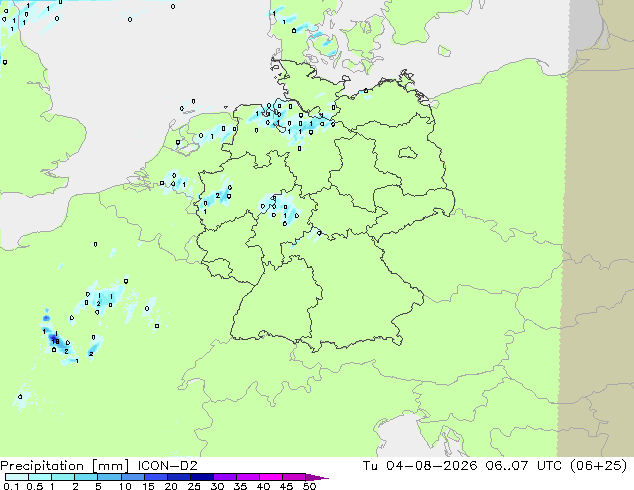Select the 15–20 mm legend color swatch
634x490 pixels.
point(155,477)
